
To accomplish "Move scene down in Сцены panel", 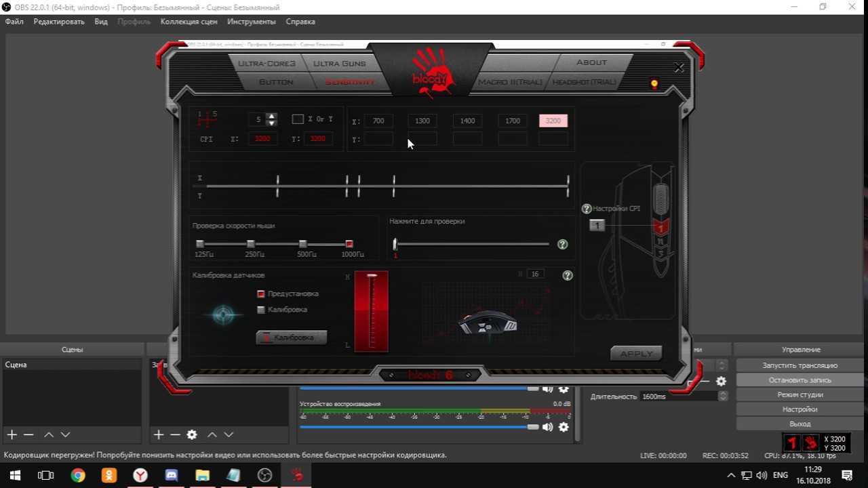I will pos(65,434).
